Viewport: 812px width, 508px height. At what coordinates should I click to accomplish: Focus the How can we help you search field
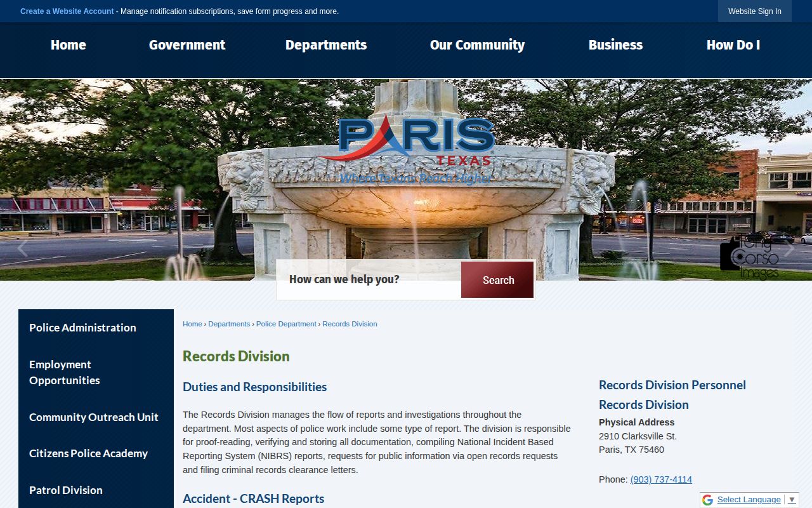coord(369,279)
